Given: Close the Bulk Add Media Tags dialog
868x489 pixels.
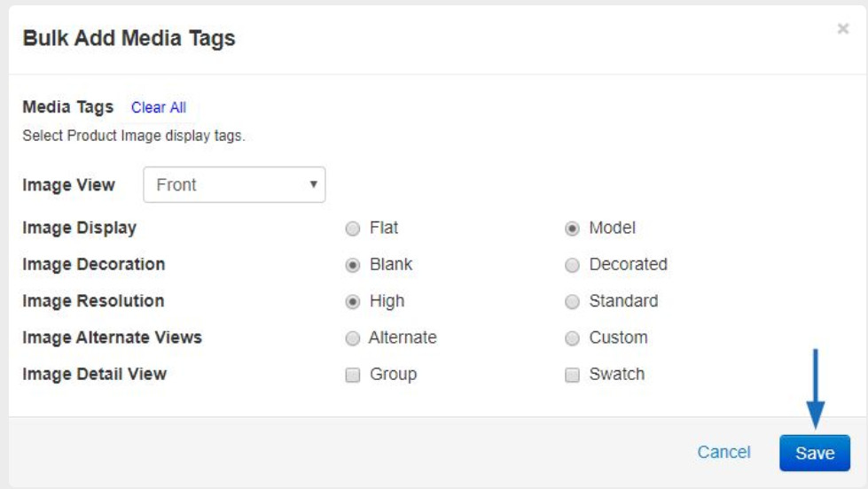Looking at the screenshot, I should point(842,28).
